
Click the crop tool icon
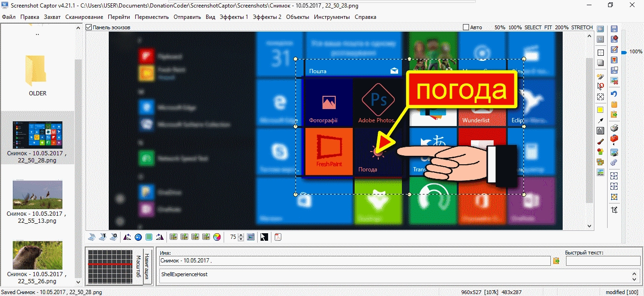(614, 210)
